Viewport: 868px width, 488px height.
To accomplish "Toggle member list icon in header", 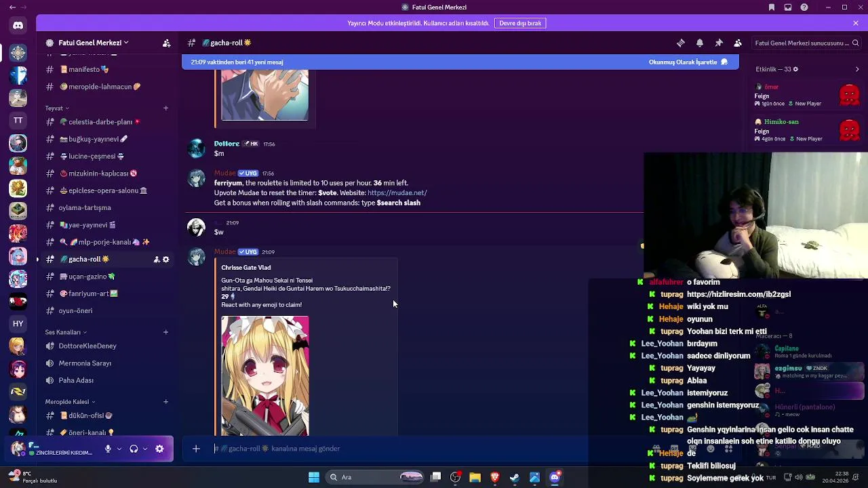I will coord(738,43).
